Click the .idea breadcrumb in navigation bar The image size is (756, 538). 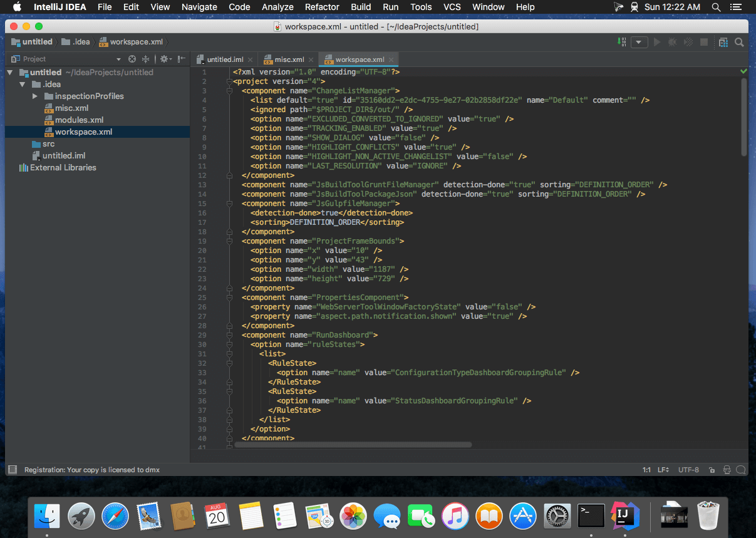76,42
